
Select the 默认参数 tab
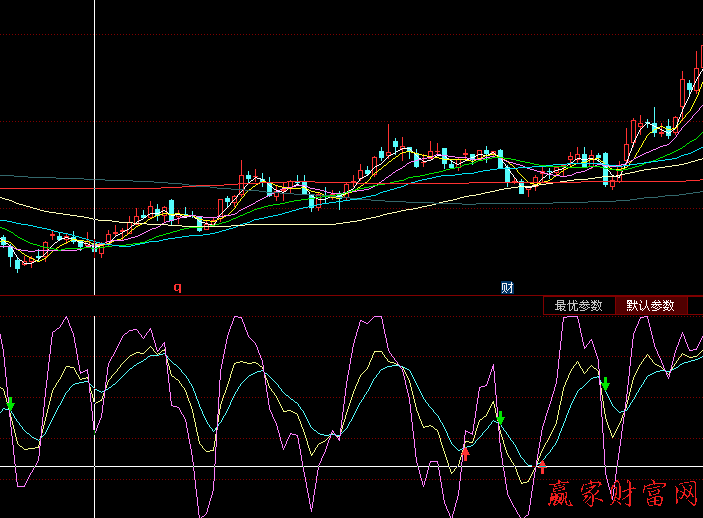(650, 306)
